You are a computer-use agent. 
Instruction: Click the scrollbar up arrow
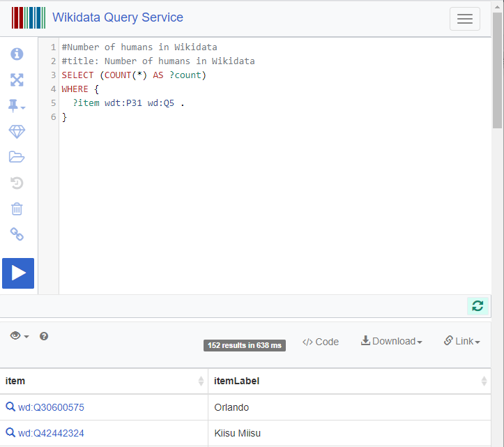pyautogui.click(x=497, y=6)
